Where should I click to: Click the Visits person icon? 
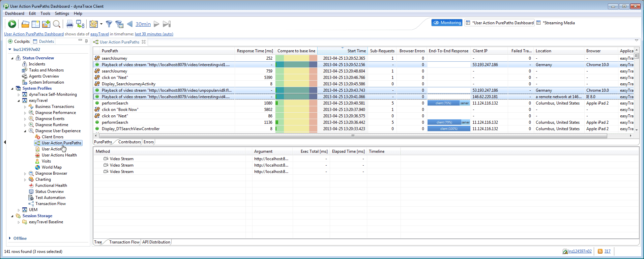(x=37, y=161)
